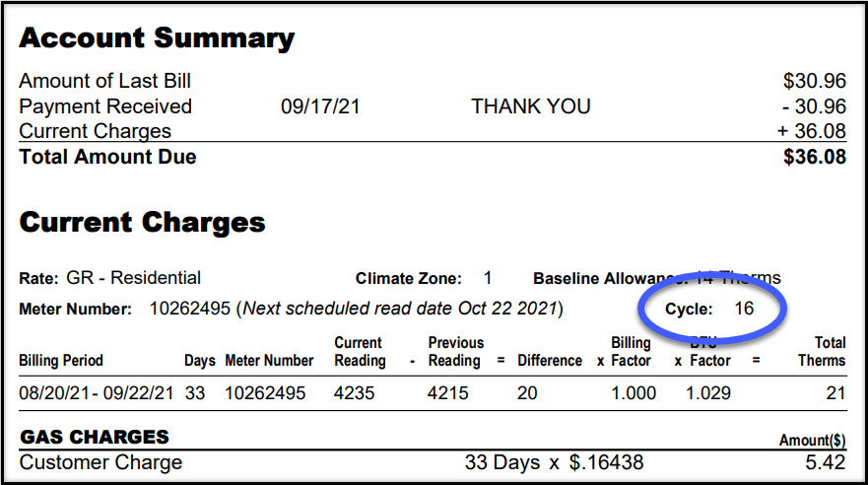Select the BTU factor value 1.029
Screen dimensions: 868x485
[x=709, y=393]
